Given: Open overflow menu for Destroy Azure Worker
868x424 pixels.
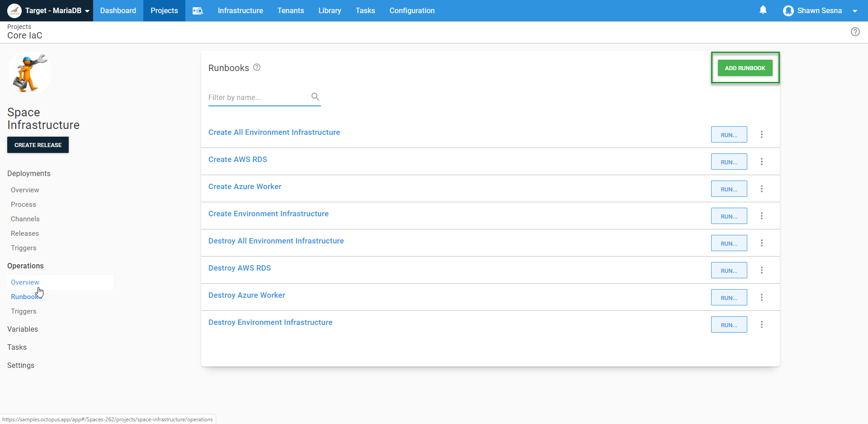Looking at the screenshot, I should click(762, 297).
